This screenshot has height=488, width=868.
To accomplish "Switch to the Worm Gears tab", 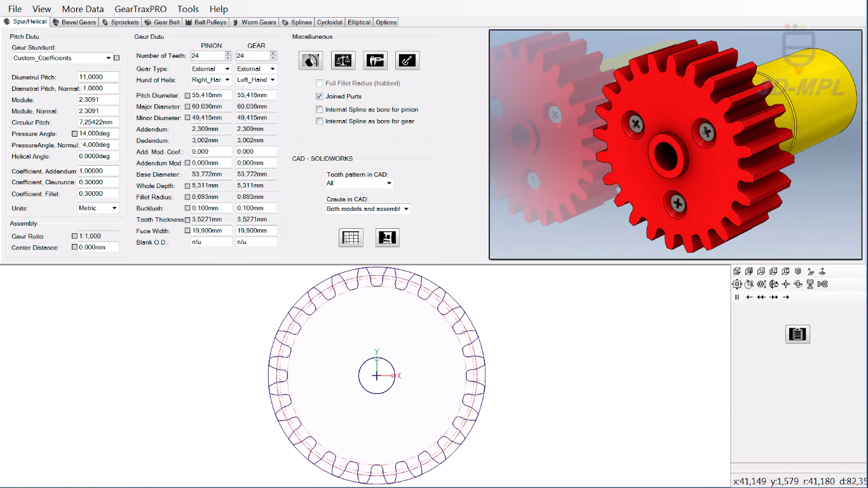I will (x=254, y=22).
